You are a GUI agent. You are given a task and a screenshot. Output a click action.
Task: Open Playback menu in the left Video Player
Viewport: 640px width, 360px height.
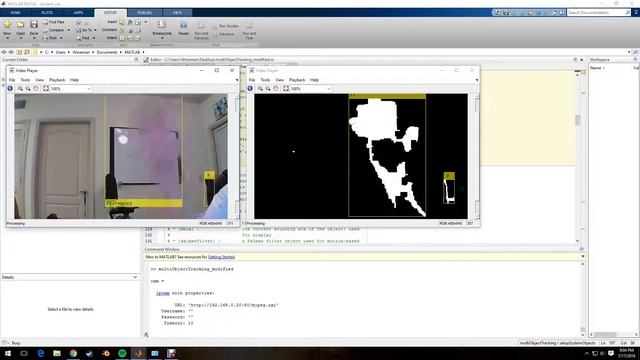click(x=57, y=80)
